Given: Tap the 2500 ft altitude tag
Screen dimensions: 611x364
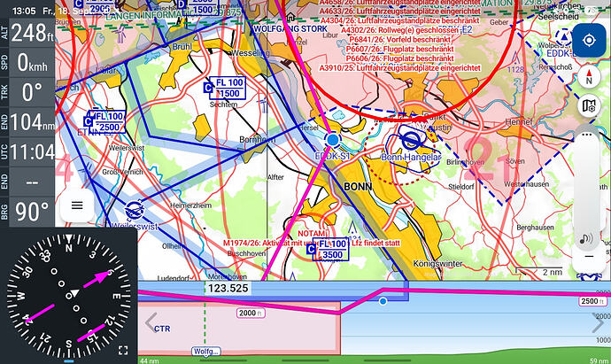Looking at the screenshot, I should (x=592, y=301).
